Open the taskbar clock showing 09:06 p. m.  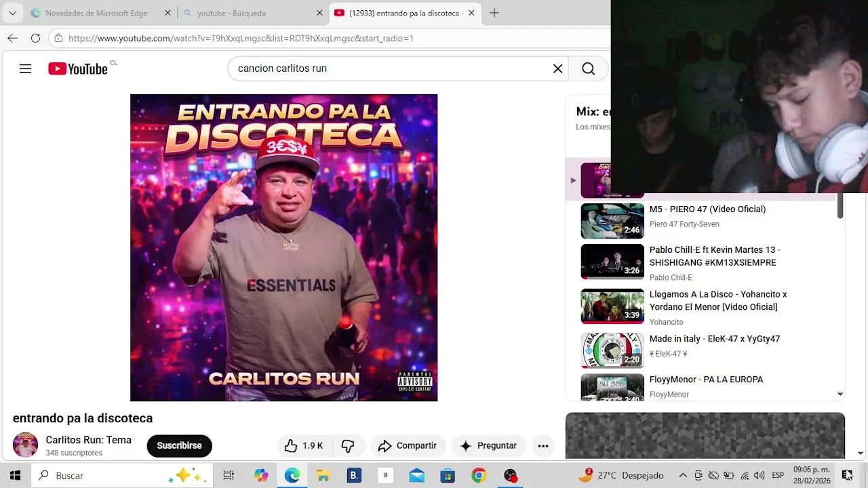(812, 475)
